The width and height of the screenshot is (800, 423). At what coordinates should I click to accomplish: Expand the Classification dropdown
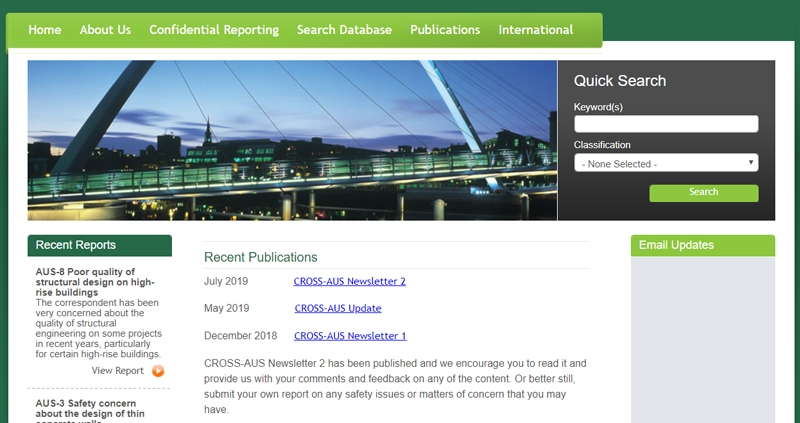pos(666,163)
